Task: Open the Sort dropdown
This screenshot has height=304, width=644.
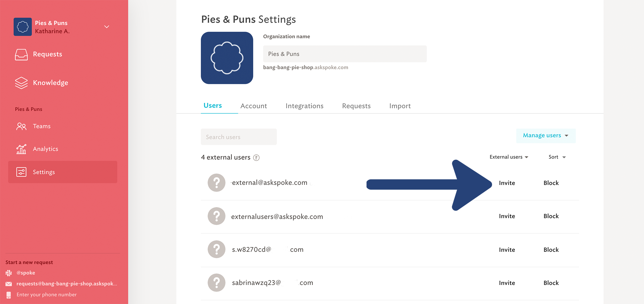Action: (x=557, y=157)
